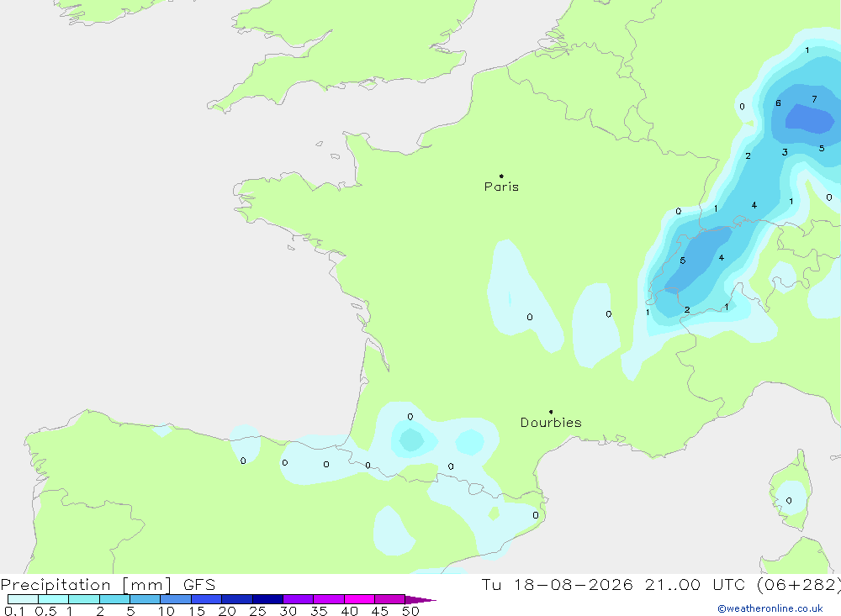Pick the 15–20 mm legend color swatch

point(207,599)
